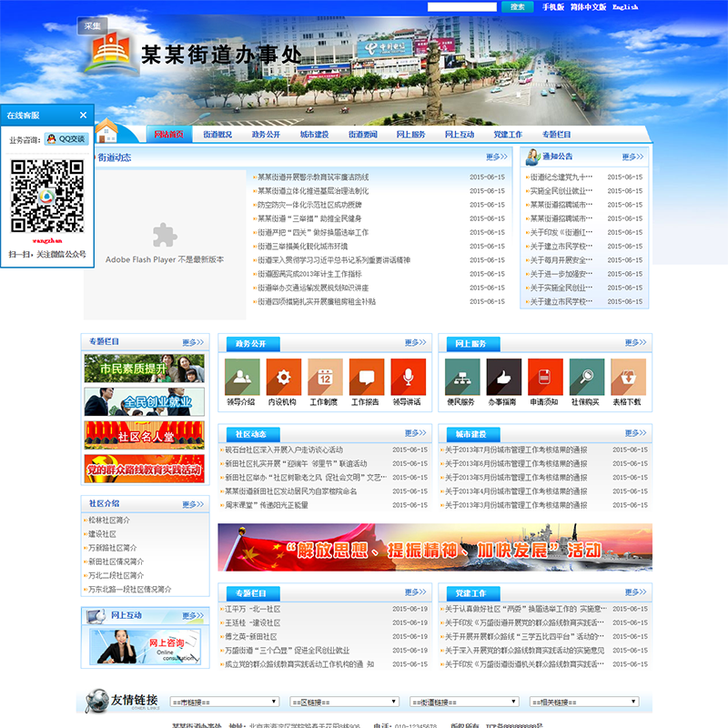728x728 pixels.
Task: Open the 专题栏目 navigation menu item
Action: pyautogui.click(x=556, y=134)
